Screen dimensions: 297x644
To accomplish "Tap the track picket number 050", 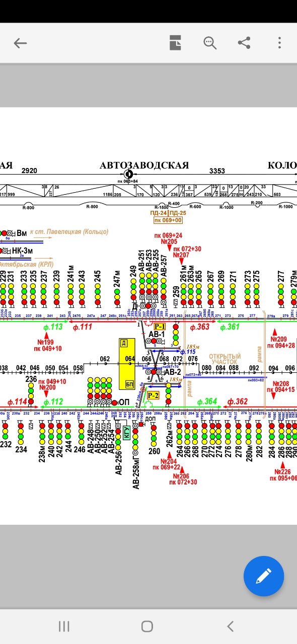I will [50, 368].
